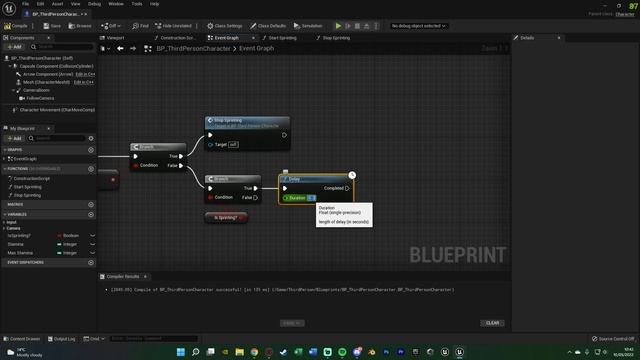Click Stamina's Integer type color pill
This screenshot has height=360, width=640.
point(59,244)
